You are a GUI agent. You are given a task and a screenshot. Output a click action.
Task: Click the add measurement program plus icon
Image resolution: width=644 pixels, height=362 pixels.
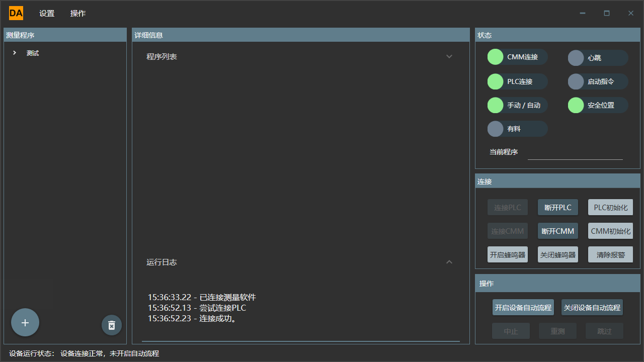[x=25, y=322]
